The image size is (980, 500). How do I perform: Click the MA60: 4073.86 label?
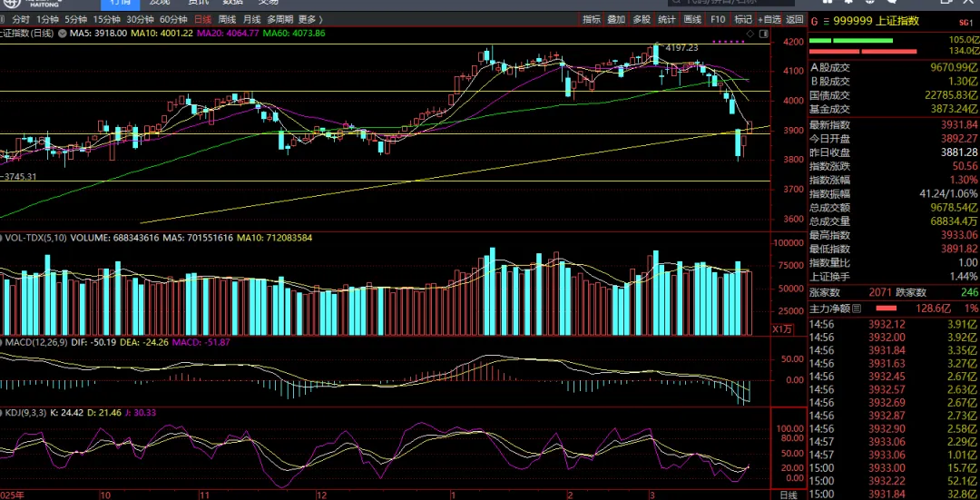[294, 34]
